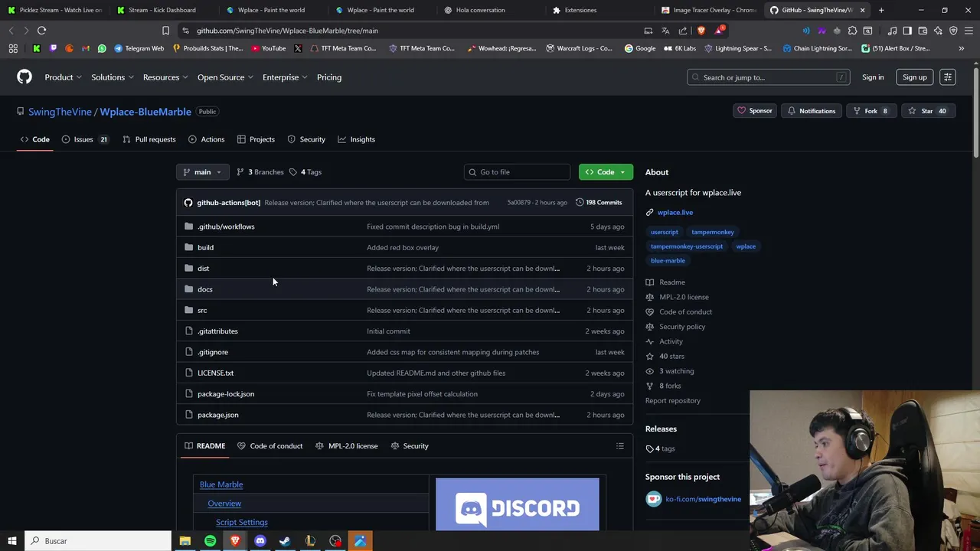Open browser apps grid icon in bookmarks bar

coord(13,48)
